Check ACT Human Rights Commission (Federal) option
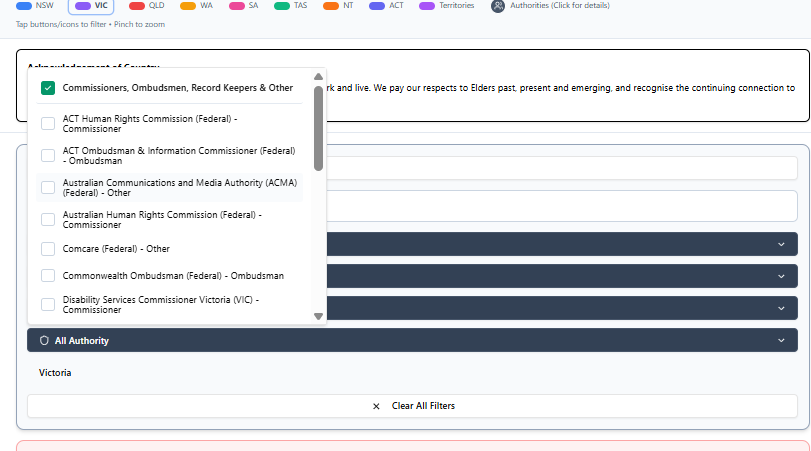The height and width of the screenshot is (451, 811). (48, 124)
